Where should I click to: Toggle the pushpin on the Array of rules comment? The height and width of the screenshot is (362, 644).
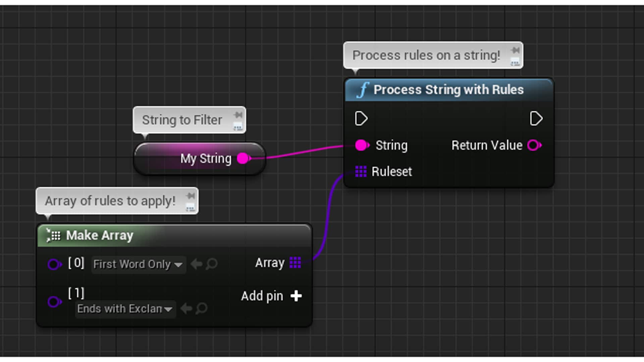click(x=191, y=196)
